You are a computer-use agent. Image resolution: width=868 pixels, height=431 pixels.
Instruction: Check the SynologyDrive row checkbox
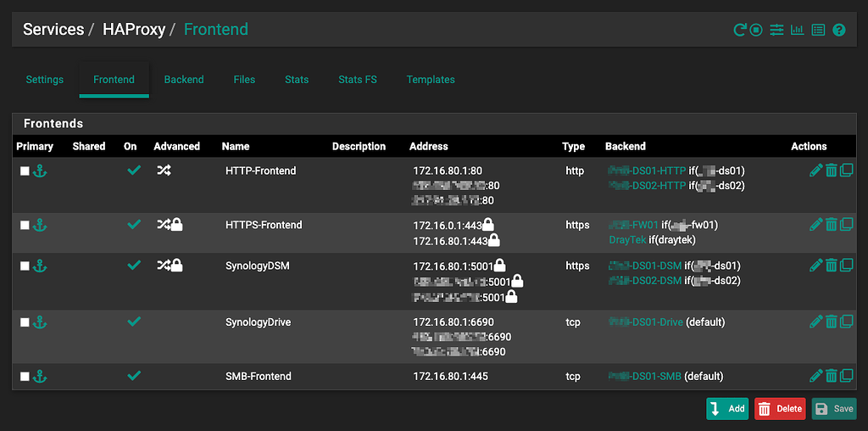[25, 322]
